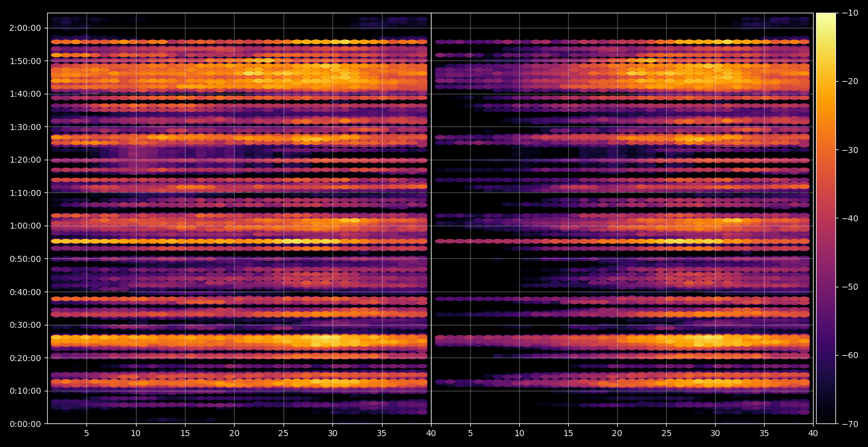Screen dimensions: 868x447
Task: Click the x-axis label 40 between the plots
Action: point(431,433)
